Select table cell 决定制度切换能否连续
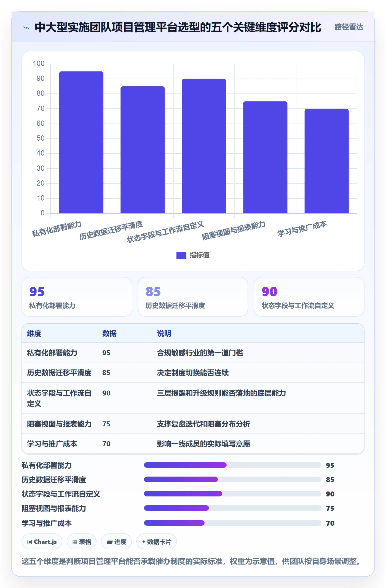 193,373
